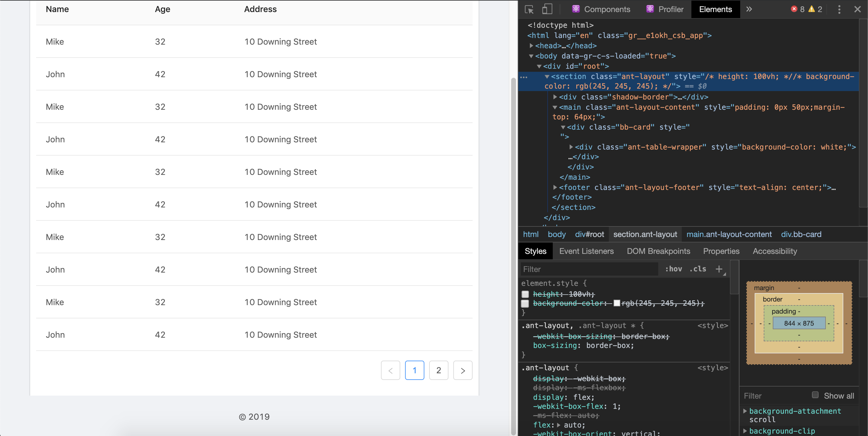Open the Accessibility tab

click(774, 251)
